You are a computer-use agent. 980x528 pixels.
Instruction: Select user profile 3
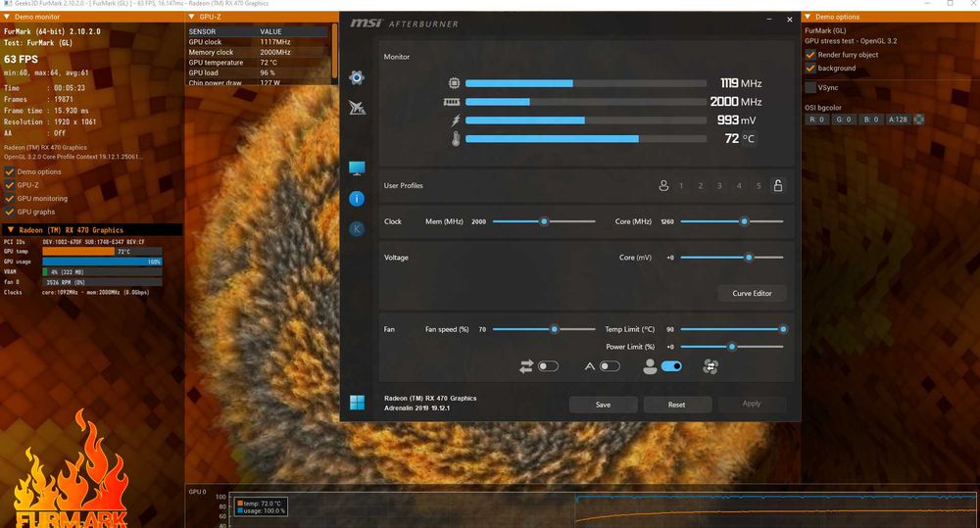[x=719, y=185]
